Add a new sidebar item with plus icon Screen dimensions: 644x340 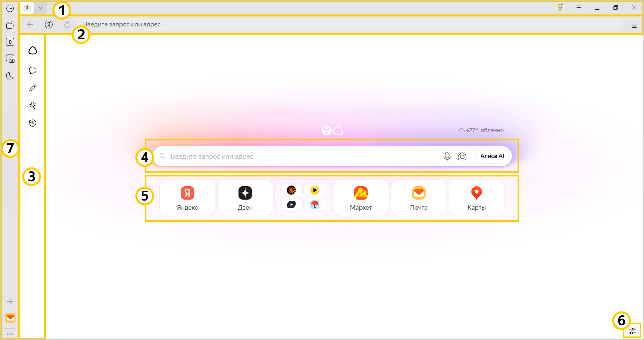pos(10,301)
